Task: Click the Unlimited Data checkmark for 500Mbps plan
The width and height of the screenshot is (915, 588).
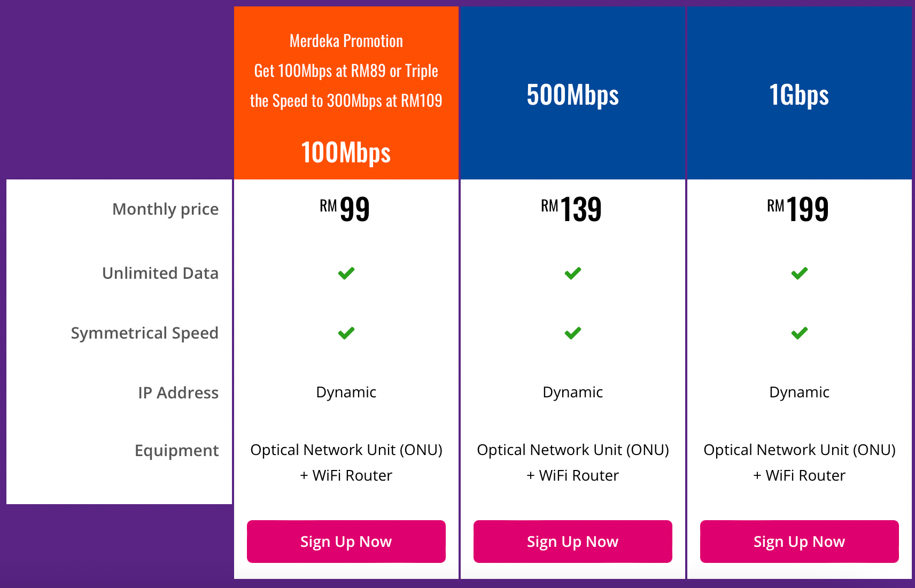Action: point(572,273)
